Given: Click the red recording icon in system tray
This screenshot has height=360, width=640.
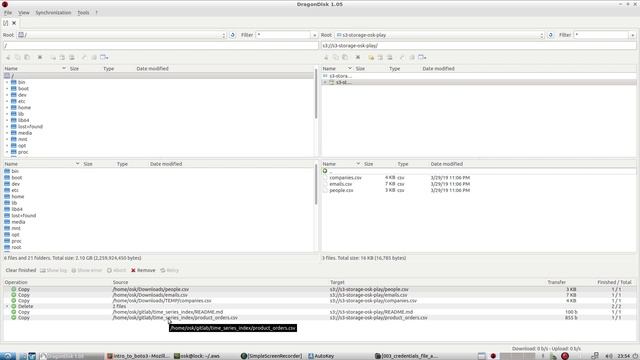Looking at the screenshot, I should pos(565,356).
